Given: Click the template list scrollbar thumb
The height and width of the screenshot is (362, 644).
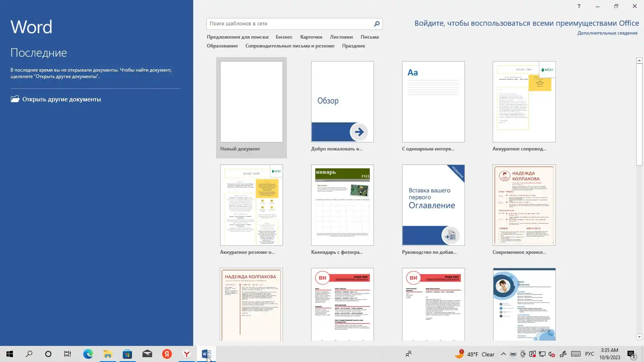Looking at the screenshot, I should pyautogui.click(x=639, y=114).
